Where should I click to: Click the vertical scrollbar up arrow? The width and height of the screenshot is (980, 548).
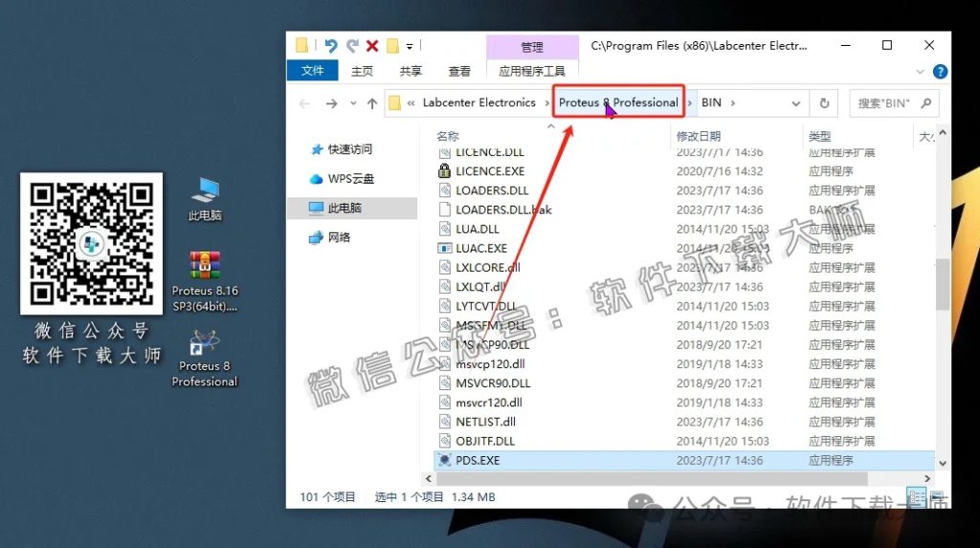tap(943, 133)
